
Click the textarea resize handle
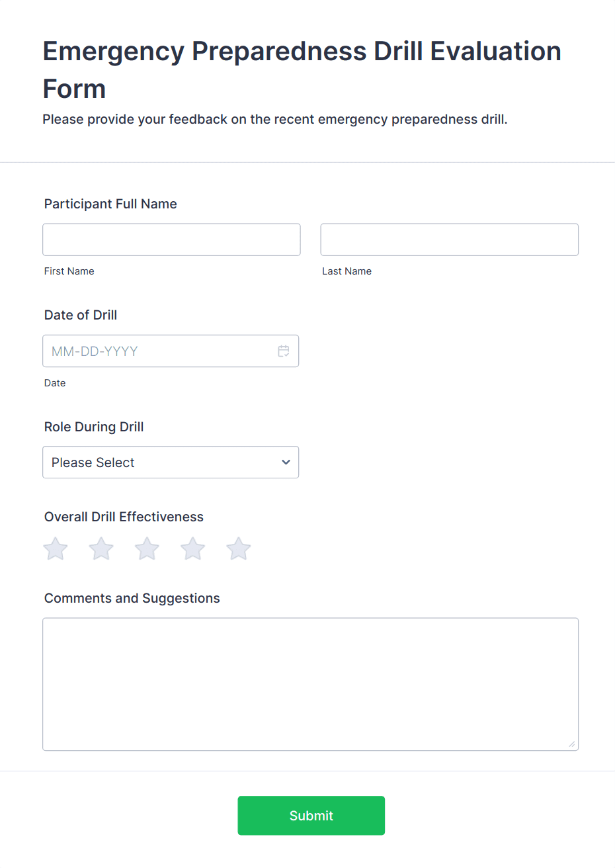(x=573, y=744)
